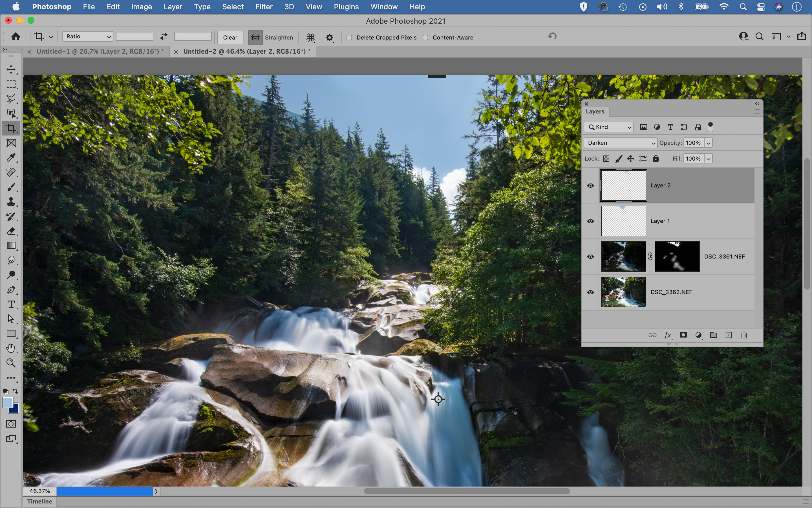Screen dimensions: 812x508
Task: Select the Horizontal Type tool
Action: tap(11, 305)
